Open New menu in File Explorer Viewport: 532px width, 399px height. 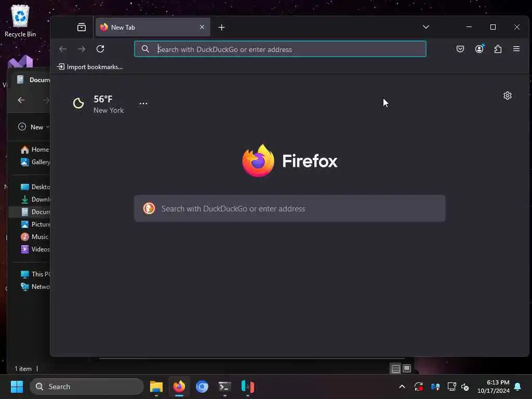pos(33,127)
